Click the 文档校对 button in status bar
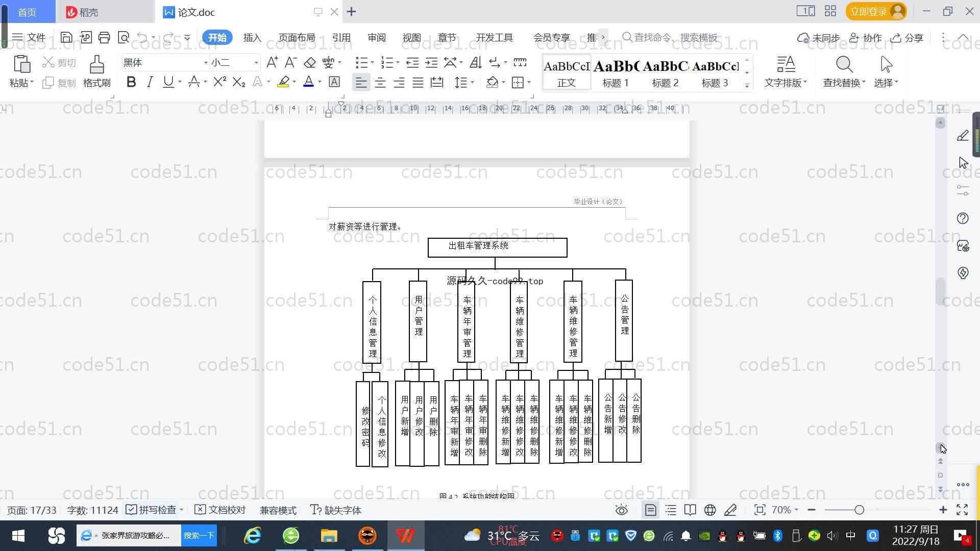Viewport: 980px width, 551px height. (x=220, y=510)
